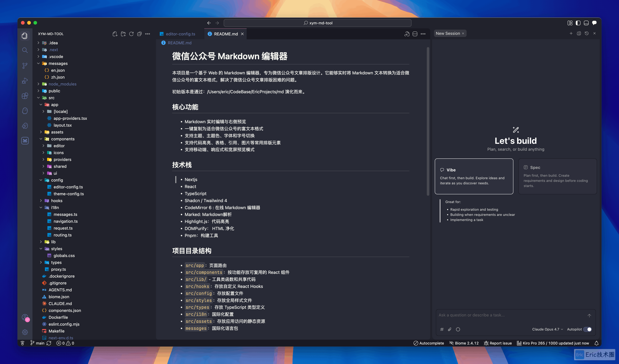Viewport: 619px width, 364px height.
Task: Go back in navigation history
Action: click(x=209, y=23)
